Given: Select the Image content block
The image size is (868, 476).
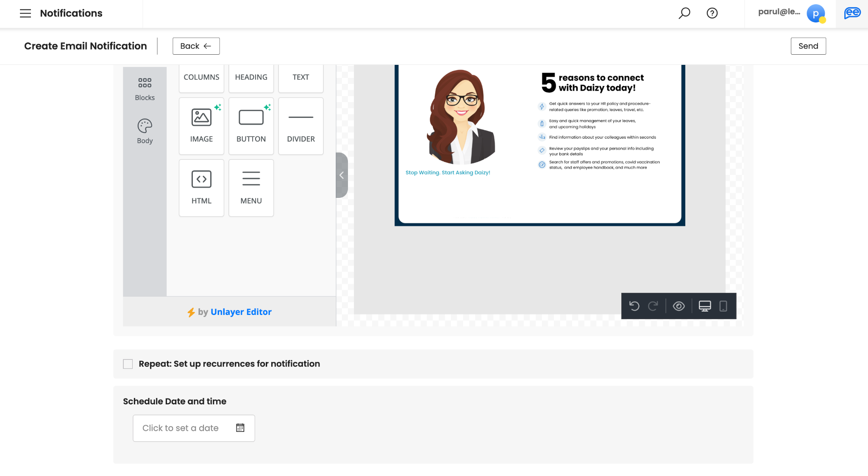Looking at the screenshot, I should (x=201, y=126).
